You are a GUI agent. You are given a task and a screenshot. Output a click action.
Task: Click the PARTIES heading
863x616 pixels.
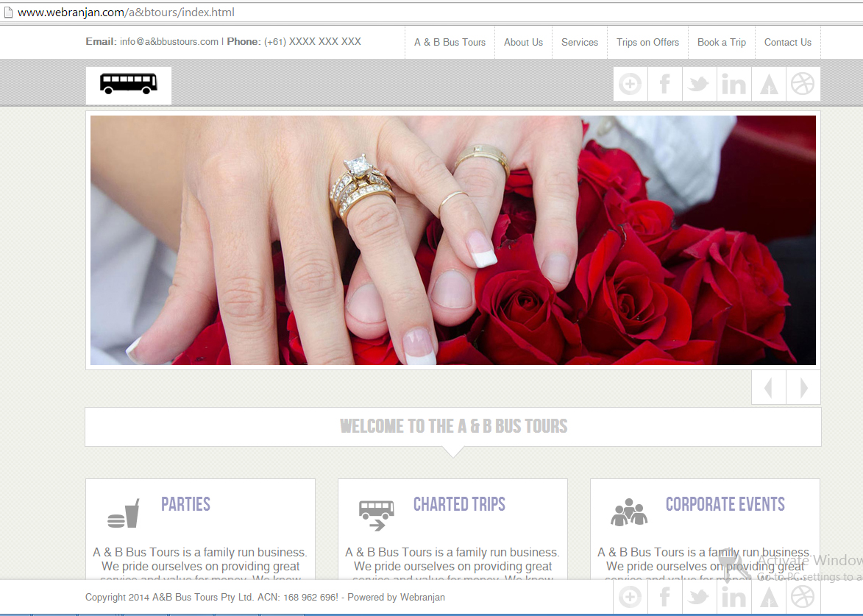185,504
